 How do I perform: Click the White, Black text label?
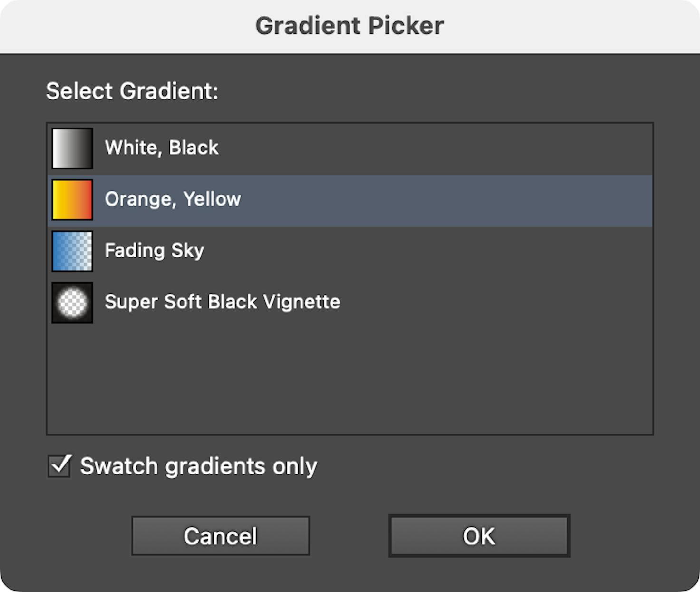[162, 148]
